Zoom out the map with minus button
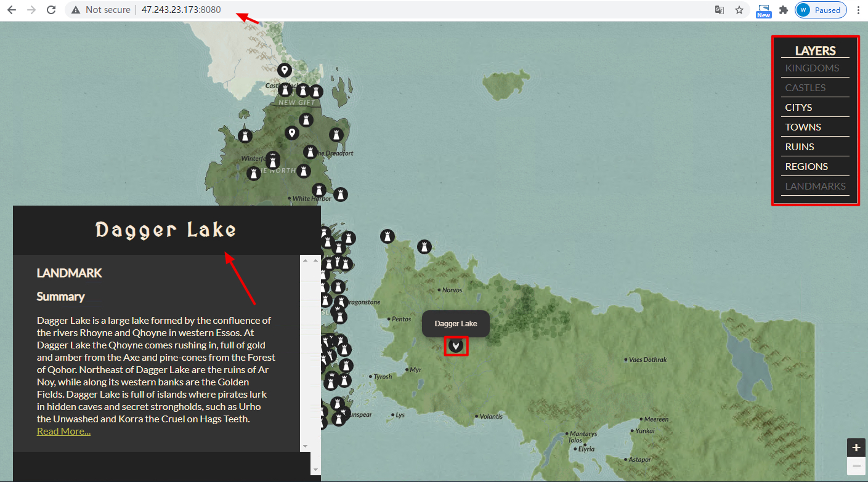 point(856,466)
